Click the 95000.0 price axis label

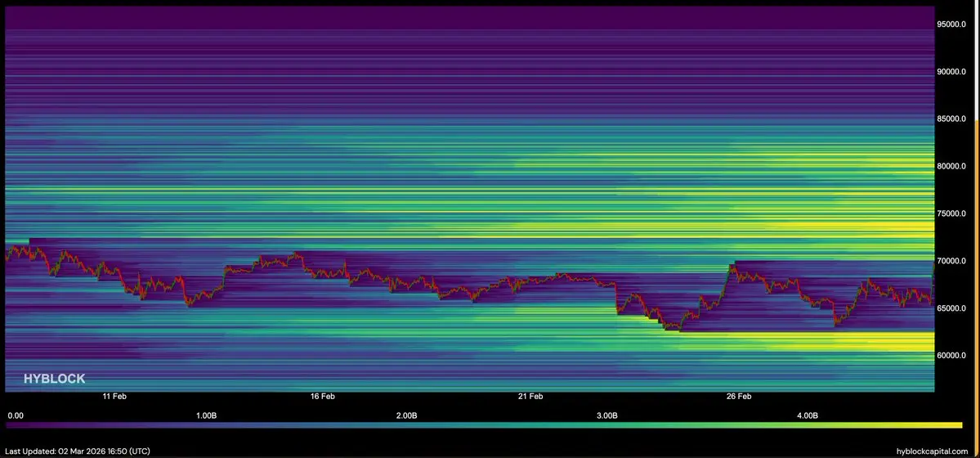coord(951,25)
